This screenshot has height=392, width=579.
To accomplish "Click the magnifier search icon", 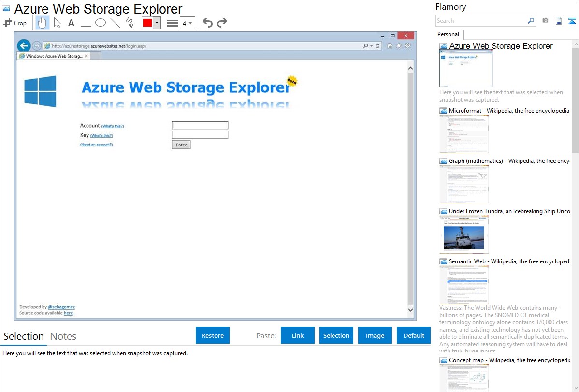I will point(531,21).
